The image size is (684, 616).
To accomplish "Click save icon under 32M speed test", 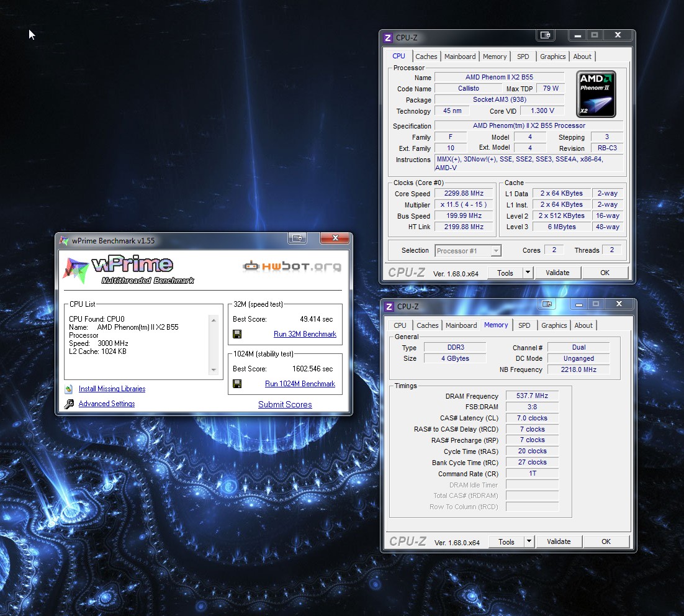I will 237,334.
